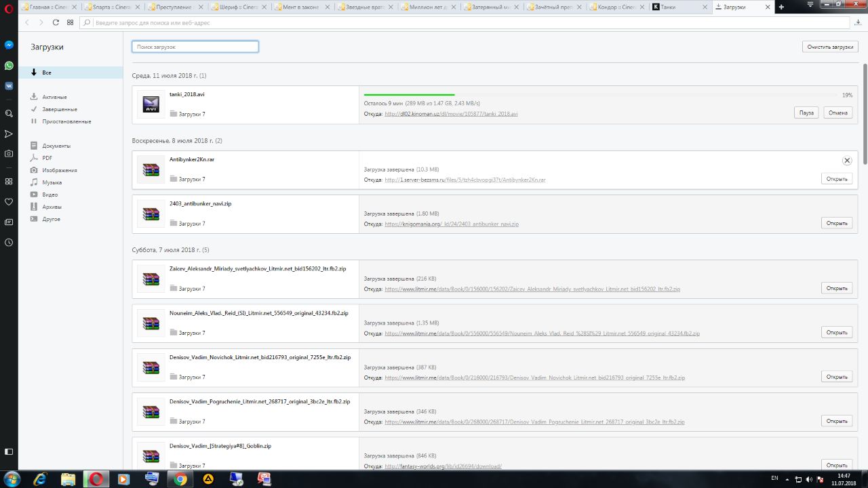Open Nouneim_Aleks file with Открыть button

837,332
